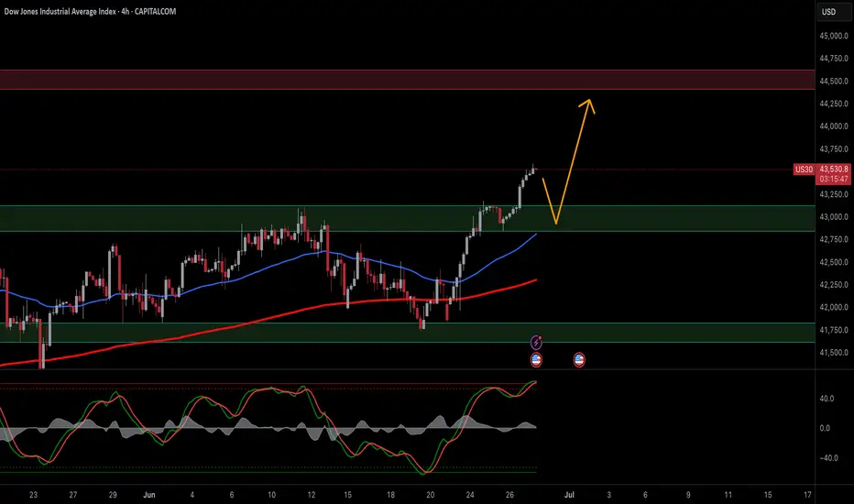Viewport: 854px width, 504px height.
Task: Open US flag event marker nearest the Jul label
Action: [579, 359]
